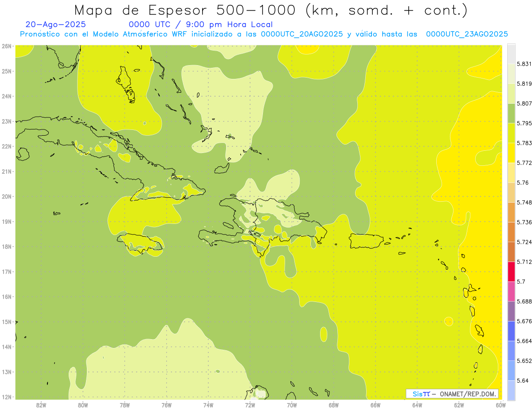The image size is (532, 411).
Task: Click the longitude label '70W'
Action: click(x=292, y=404)
